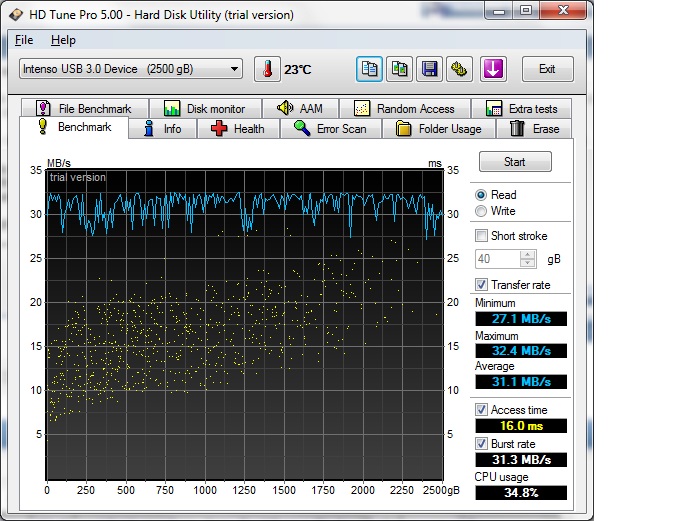The height and width of the screenshot is (521, 681).
Task: Click the copy screenshot toolbar icon
Action: (399, 69)
